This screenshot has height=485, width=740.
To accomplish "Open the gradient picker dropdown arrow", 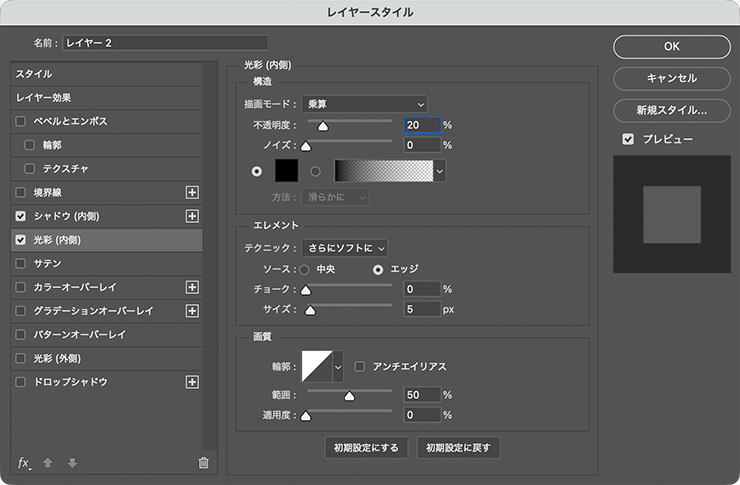I will click(x=440, y=171).
